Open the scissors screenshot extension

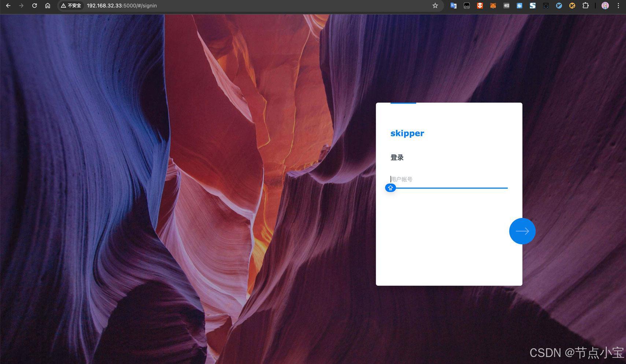(x=546, y=5)
